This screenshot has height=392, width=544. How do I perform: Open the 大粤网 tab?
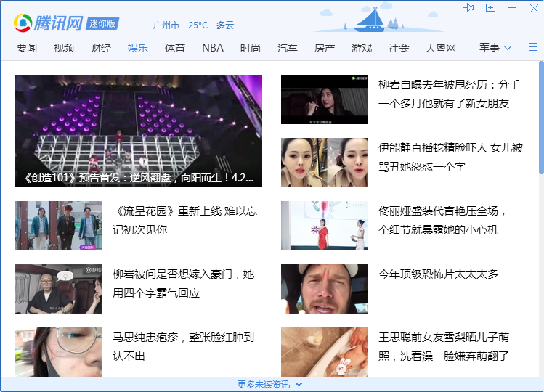440,48
